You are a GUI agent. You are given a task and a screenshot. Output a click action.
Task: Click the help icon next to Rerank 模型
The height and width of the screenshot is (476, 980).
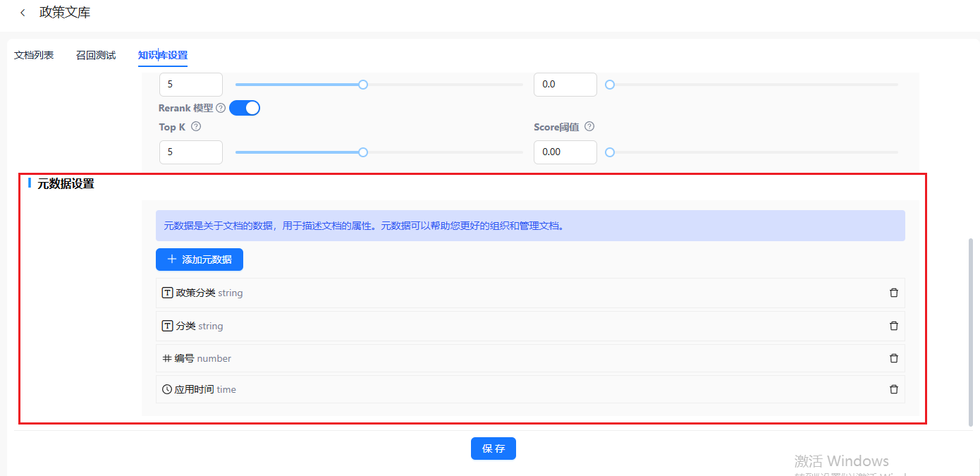pos(221,109)
